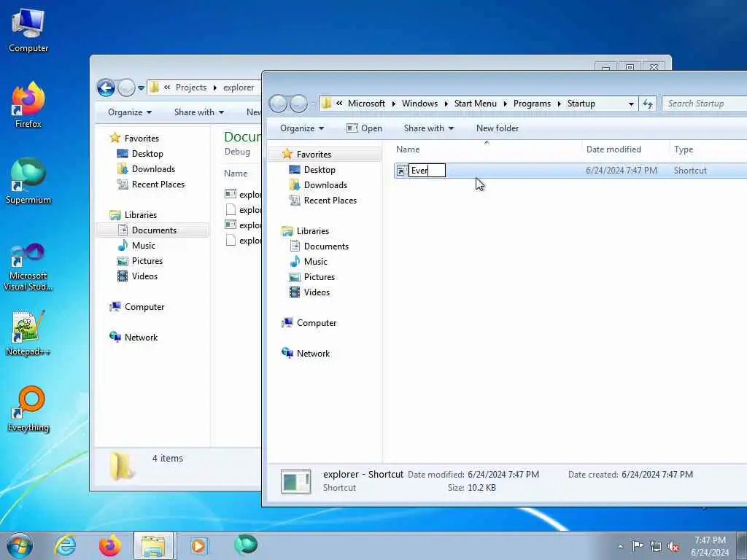Click explorer segment in the back window breadcrumb
This screenshot has height=560, width=747.
239,87
